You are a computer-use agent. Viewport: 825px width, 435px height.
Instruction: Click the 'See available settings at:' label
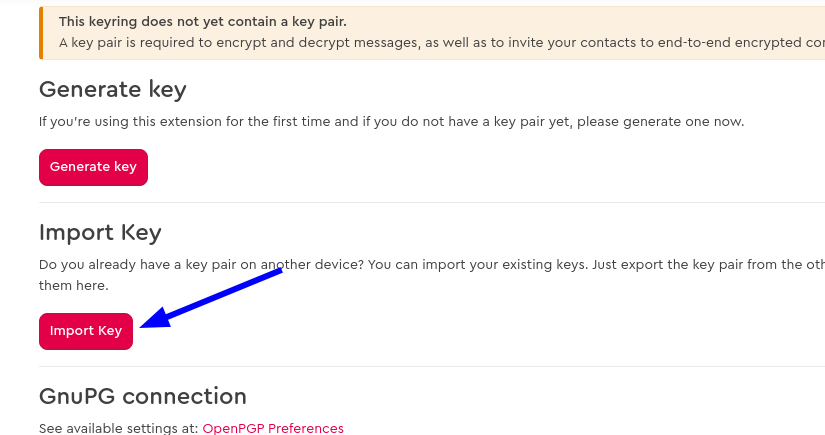tap(119, 428)
